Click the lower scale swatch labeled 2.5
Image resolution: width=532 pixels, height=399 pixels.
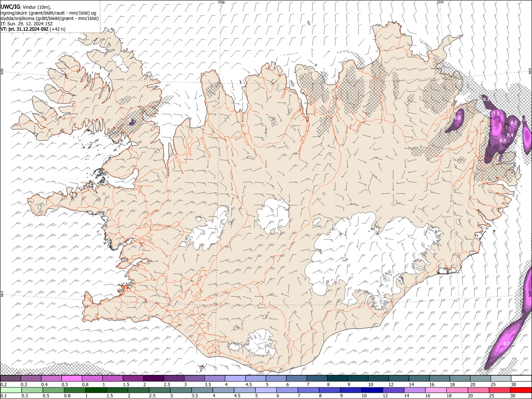click(x=160, y=390)
